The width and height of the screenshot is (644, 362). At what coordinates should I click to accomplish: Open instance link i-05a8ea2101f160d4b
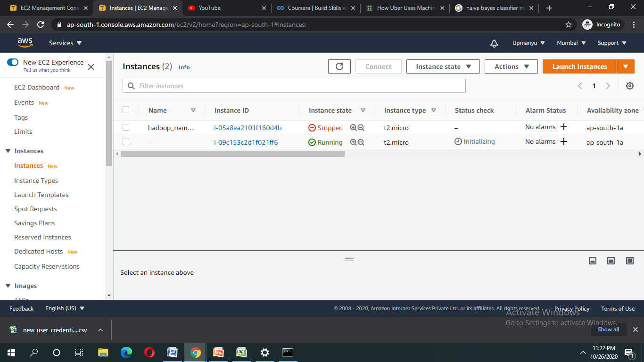248,128
